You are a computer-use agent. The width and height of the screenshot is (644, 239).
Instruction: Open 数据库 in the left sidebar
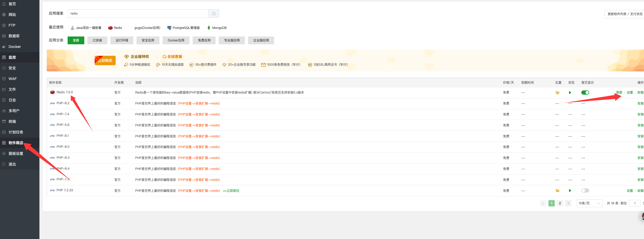[14, 36]
